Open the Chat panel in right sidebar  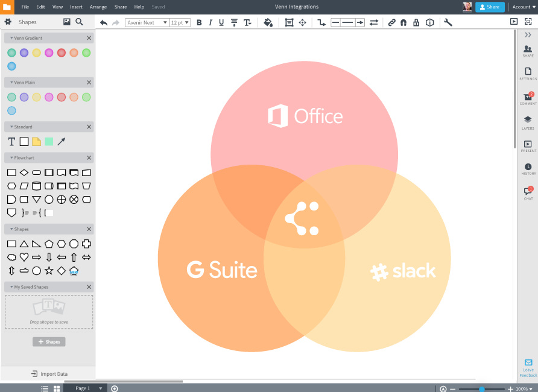pos(528,194)
